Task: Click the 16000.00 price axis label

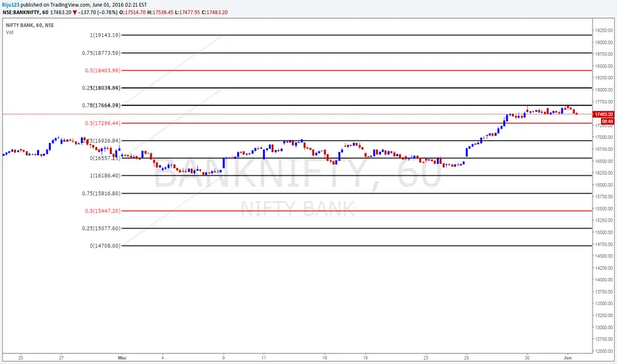Action: [x=604, y=185]
